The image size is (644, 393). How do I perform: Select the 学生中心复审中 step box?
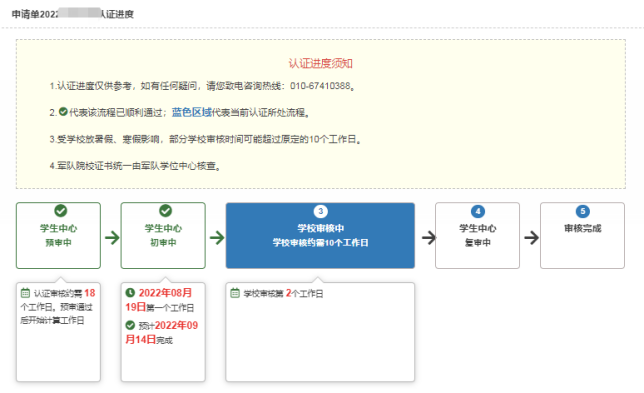[478, 235]
